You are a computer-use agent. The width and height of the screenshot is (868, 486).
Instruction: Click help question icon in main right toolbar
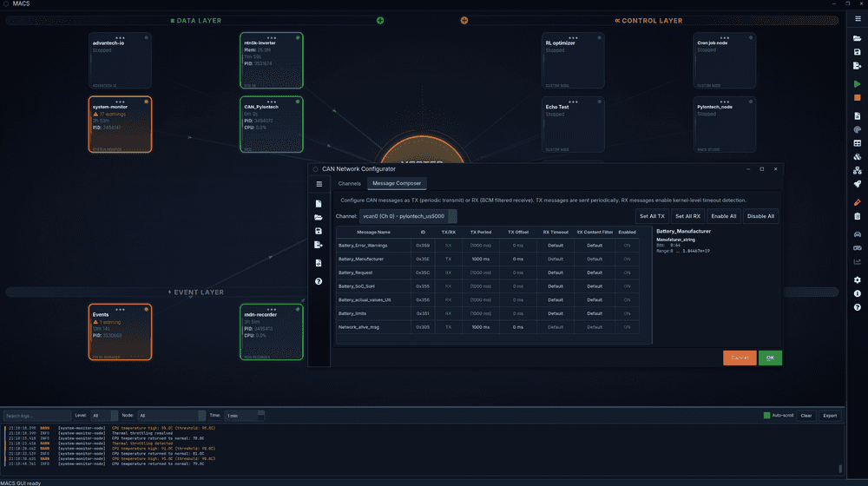pyautogui.click(x=858, y=307)
